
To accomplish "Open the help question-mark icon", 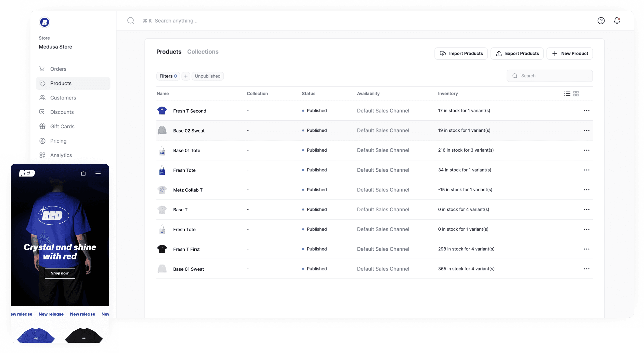I will point(601,20).
